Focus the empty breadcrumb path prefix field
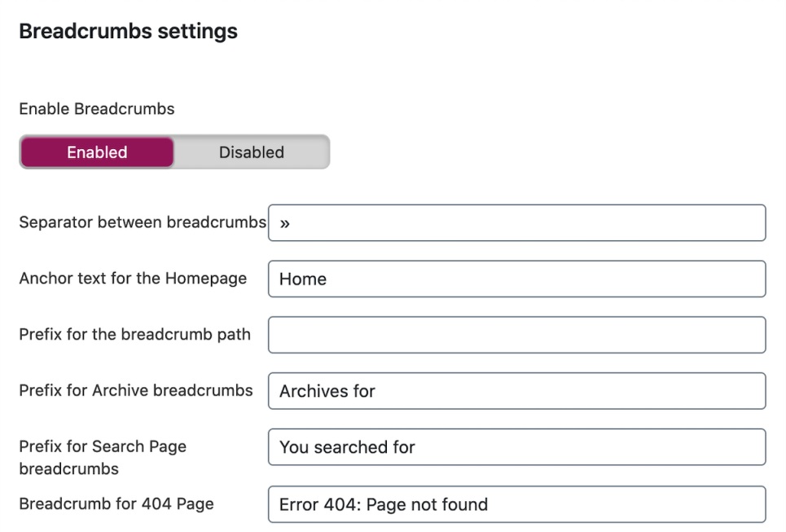 517,335
